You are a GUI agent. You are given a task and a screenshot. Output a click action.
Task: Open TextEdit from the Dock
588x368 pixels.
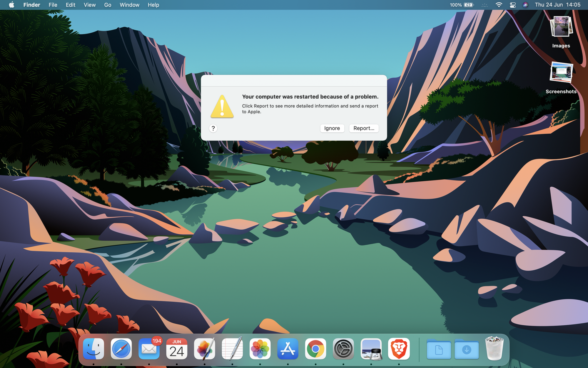[x=232, y=349]
